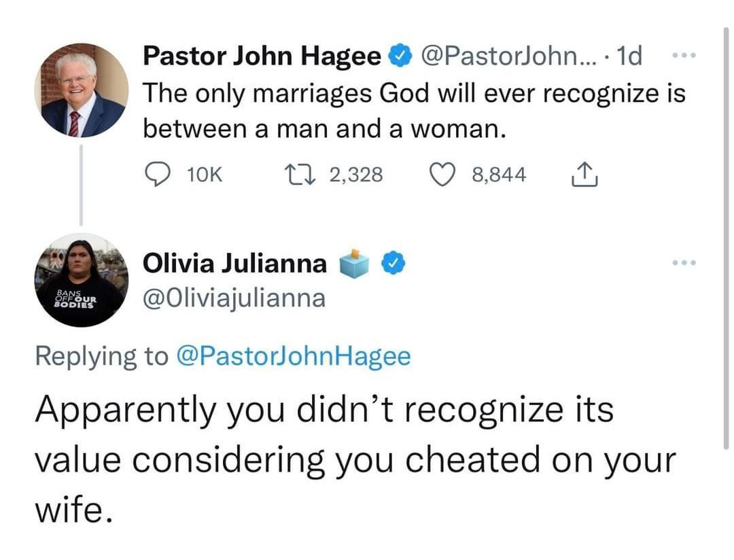
Task: Open Olivia Julianna's profile picture
Action: click(81, 281)
